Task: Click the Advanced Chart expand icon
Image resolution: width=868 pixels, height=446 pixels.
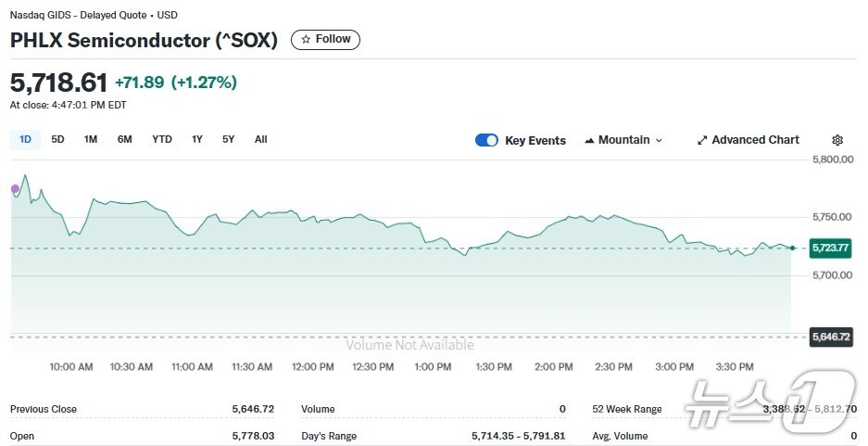Action: coord(702,140)
